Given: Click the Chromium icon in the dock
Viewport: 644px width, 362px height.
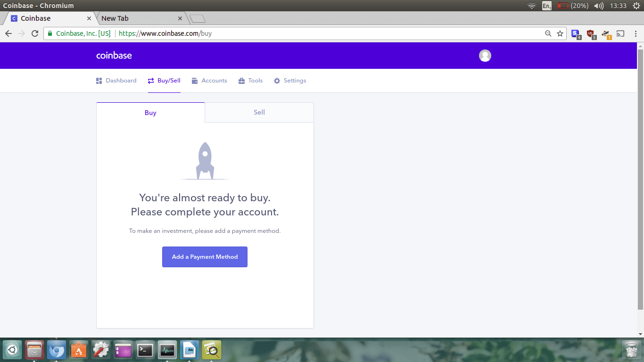Looking at the screenshot, I should point(57,350).
